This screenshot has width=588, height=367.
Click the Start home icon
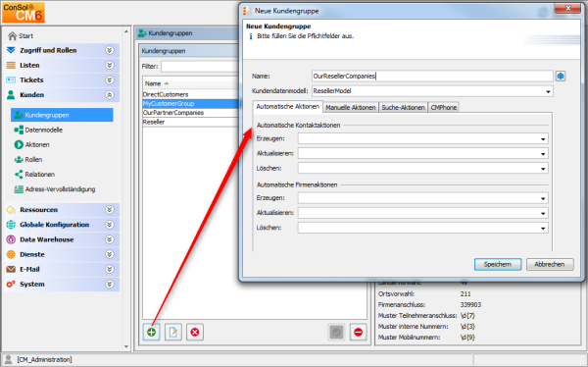click(13, 35)
